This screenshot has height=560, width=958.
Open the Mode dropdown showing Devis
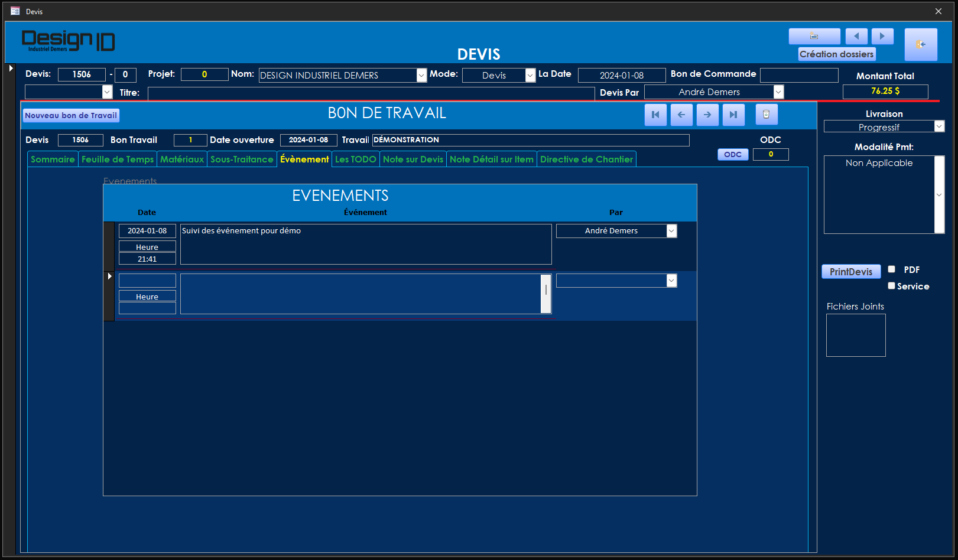(530, 76)
